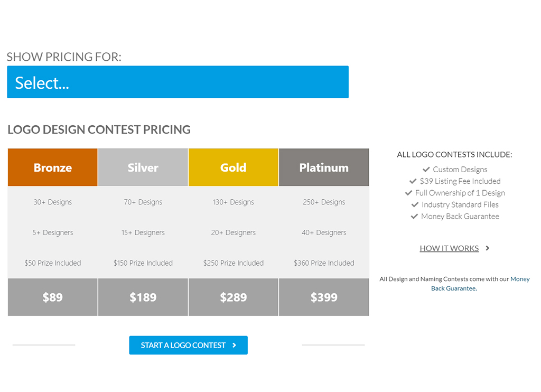This screenshot has height=392, width=541.
Task: Click the $89 Bronze price cell
Action: (53, 297)
